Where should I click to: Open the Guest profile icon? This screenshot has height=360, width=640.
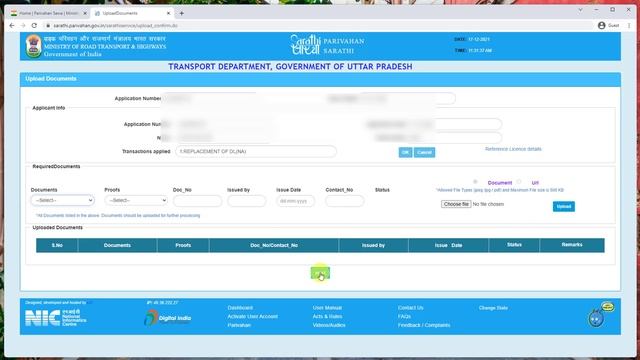click(601, 25)
